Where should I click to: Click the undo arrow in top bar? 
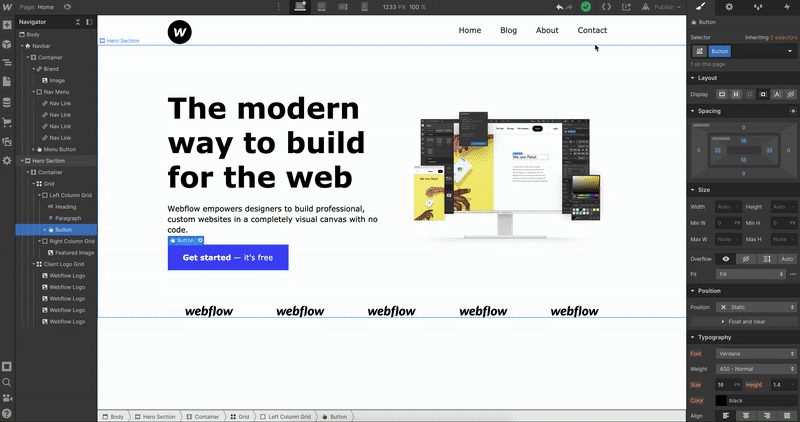pos(560,7)
